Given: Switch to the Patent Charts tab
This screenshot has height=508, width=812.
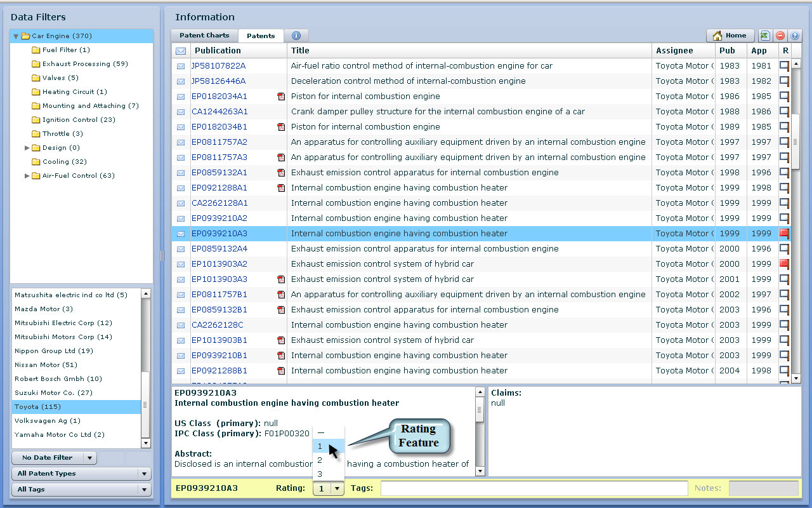Looking at the screenshot, I should [204, 36].
